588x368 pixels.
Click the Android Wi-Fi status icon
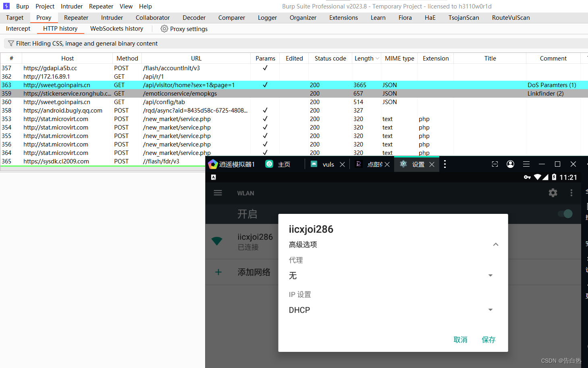pos(537,177)
